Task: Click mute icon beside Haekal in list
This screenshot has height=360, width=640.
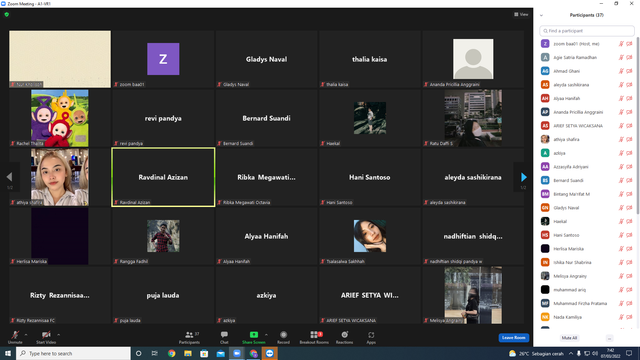Action: (621, 221)
